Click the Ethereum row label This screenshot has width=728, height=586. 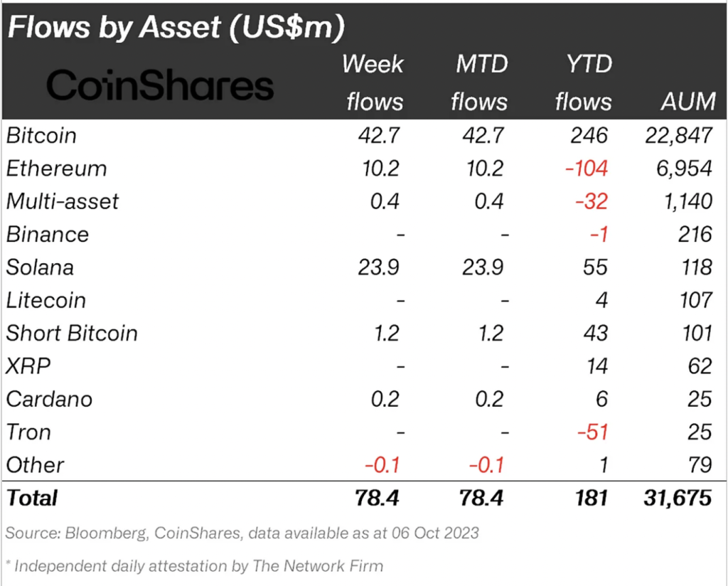click(57, 169)
